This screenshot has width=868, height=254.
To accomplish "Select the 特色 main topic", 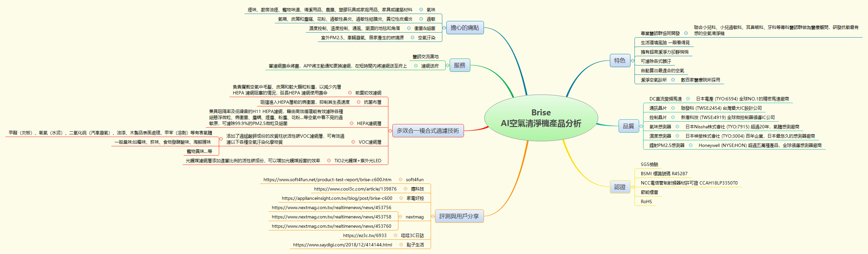I will click(620, 61).
